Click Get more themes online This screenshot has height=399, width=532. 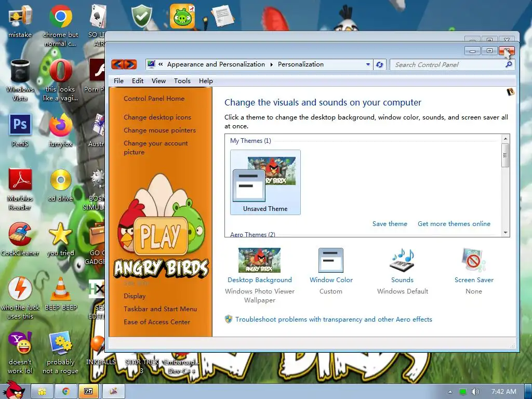(x=454, y=223)
